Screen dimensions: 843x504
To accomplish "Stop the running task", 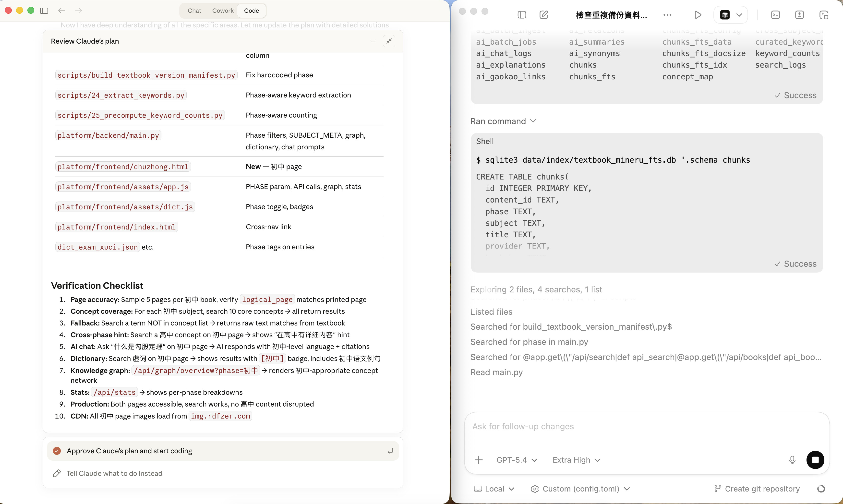I will [815, 459].
